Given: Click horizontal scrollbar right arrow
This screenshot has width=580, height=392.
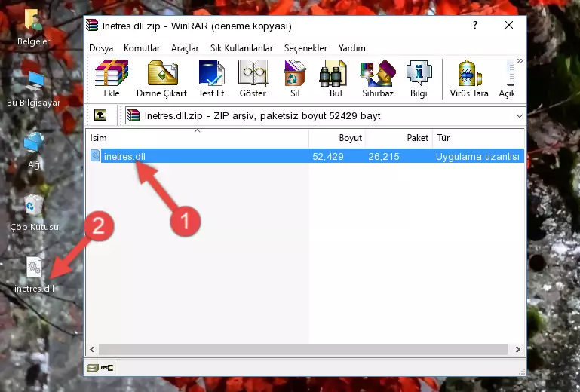Looking at the screenshot, I should [518, 349].
